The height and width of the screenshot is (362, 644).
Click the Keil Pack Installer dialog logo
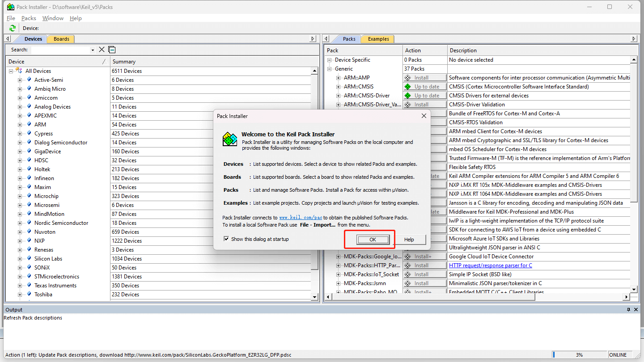coord(230,139)
